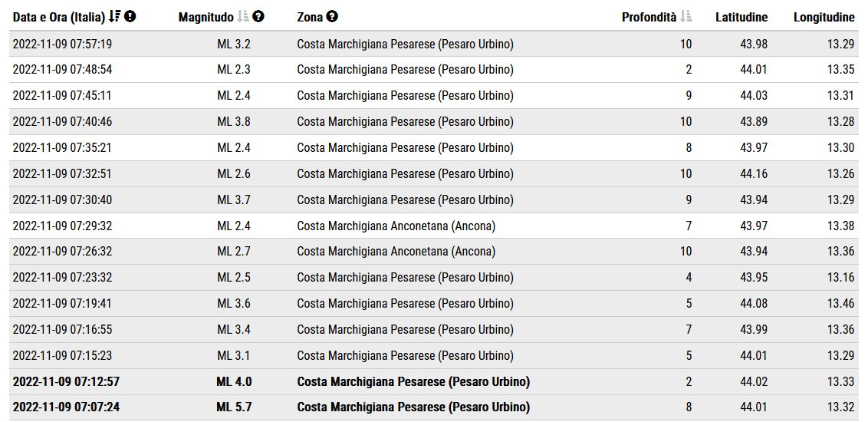Click the sort icon beside Data e Ora
Viewport: 868px width, 422px height.
114,17
